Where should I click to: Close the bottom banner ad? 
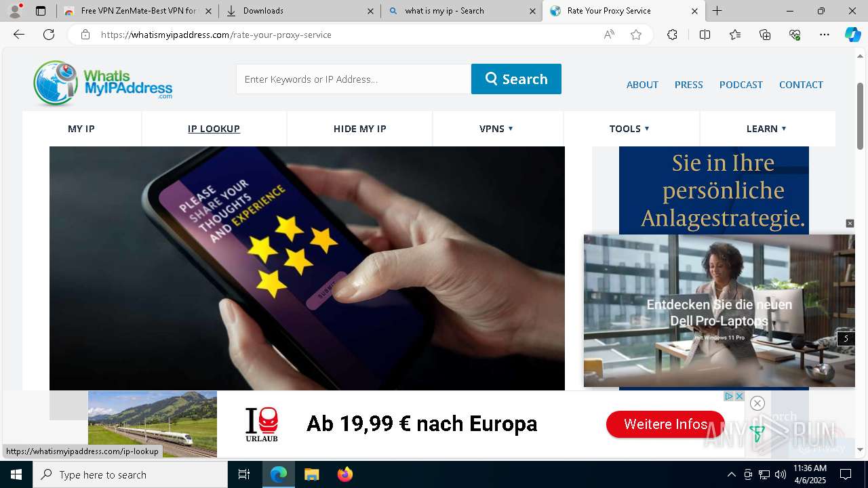click(x=757, y=403)
